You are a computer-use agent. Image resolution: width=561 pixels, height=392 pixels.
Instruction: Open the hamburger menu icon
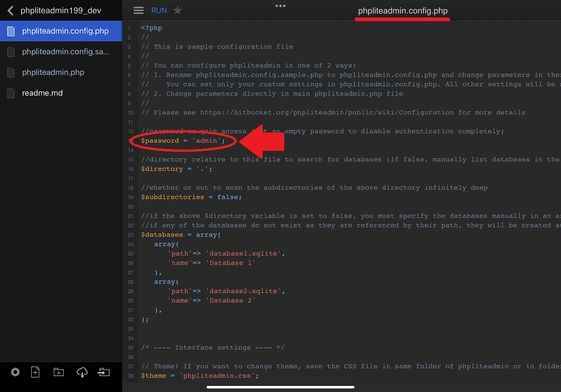coord(139,10)
